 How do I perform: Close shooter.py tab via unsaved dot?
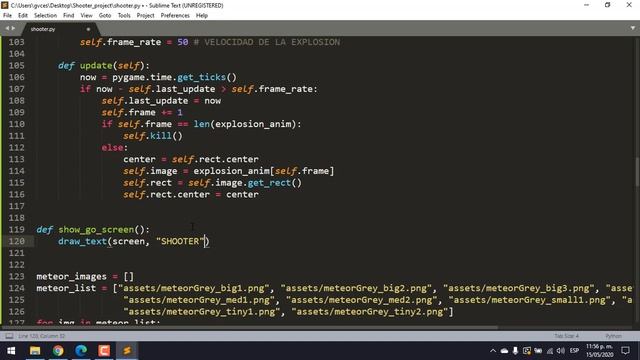(x=88, y=29)
